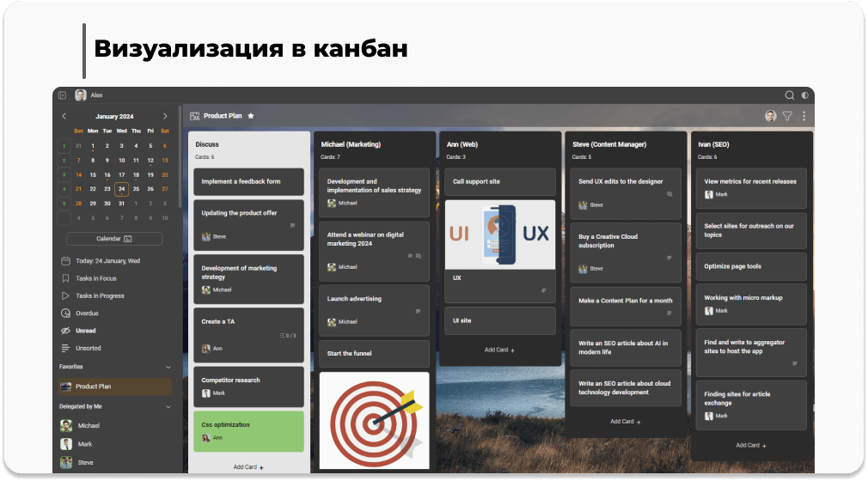This screenshot has width=868, height=481.
Task: Select Steve under Delegated by Me
Action: (85, 463)
